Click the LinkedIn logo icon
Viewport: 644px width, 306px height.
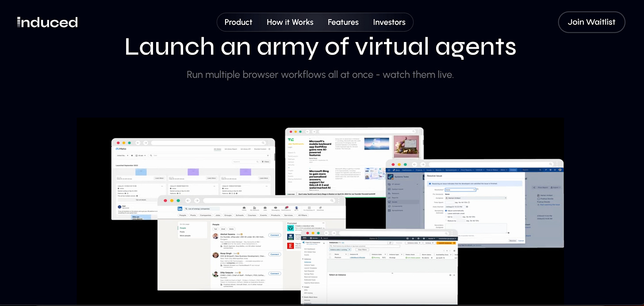point(180,209)
